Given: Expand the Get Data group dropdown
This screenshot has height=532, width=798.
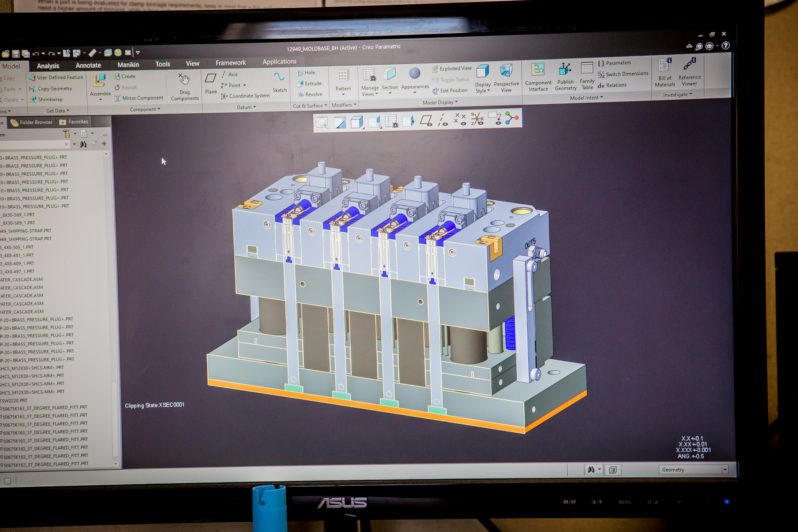Looking at the screenshot, I should (x=58, y=111).
